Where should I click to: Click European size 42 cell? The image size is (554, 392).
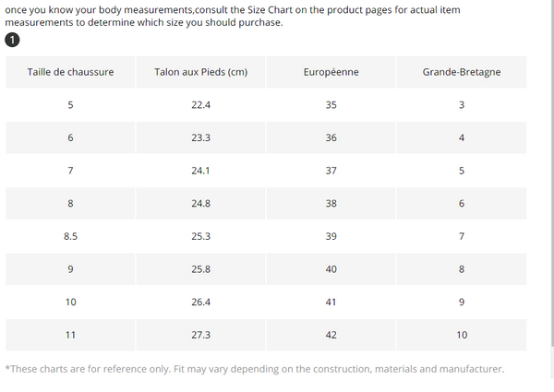click(331, 334)
